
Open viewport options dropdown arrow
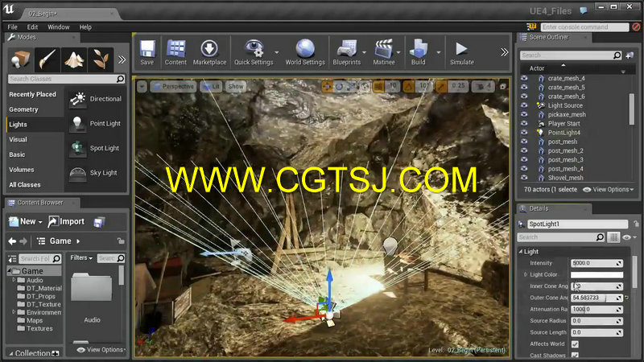[142, 87]
